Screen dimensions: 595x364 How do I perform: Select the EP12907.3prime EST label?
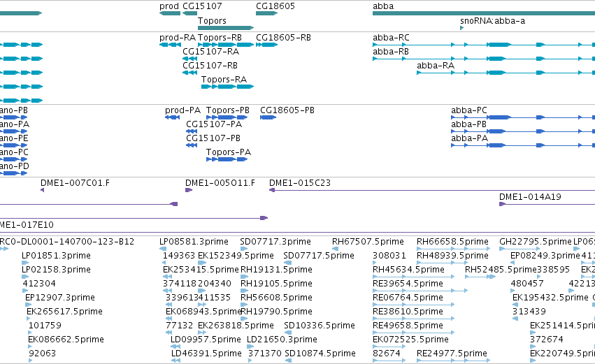click(x=60, y=298)
